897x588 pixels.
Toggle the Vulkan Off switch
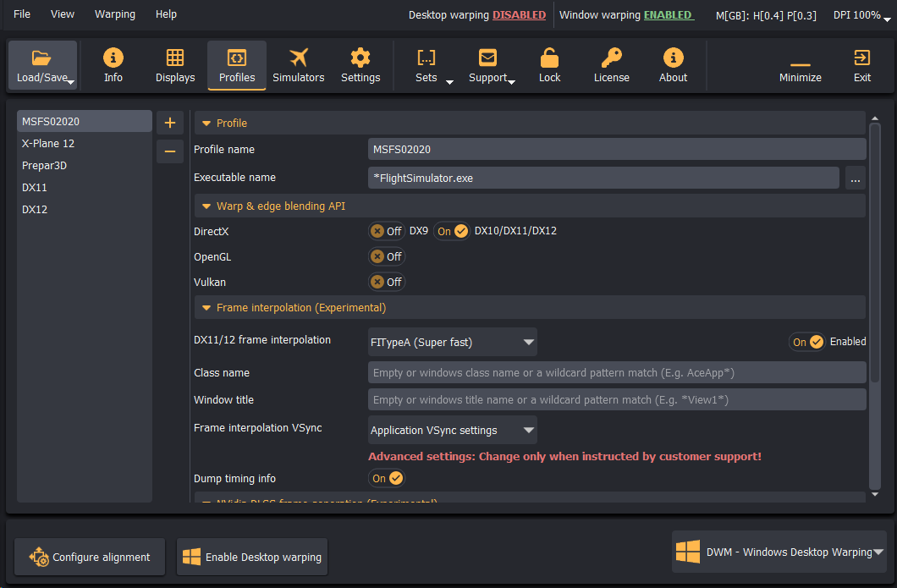point(387,282)
